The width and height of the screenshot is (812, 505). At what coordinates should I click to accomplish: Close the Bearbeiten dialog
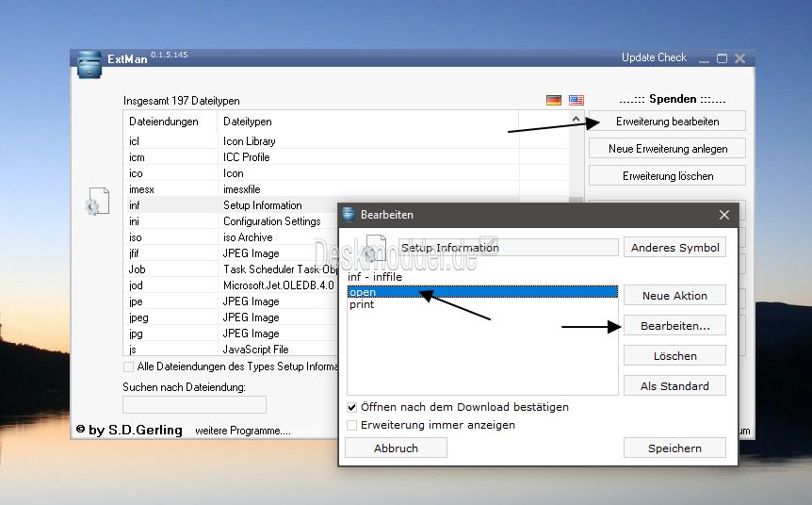click(724, 215)
